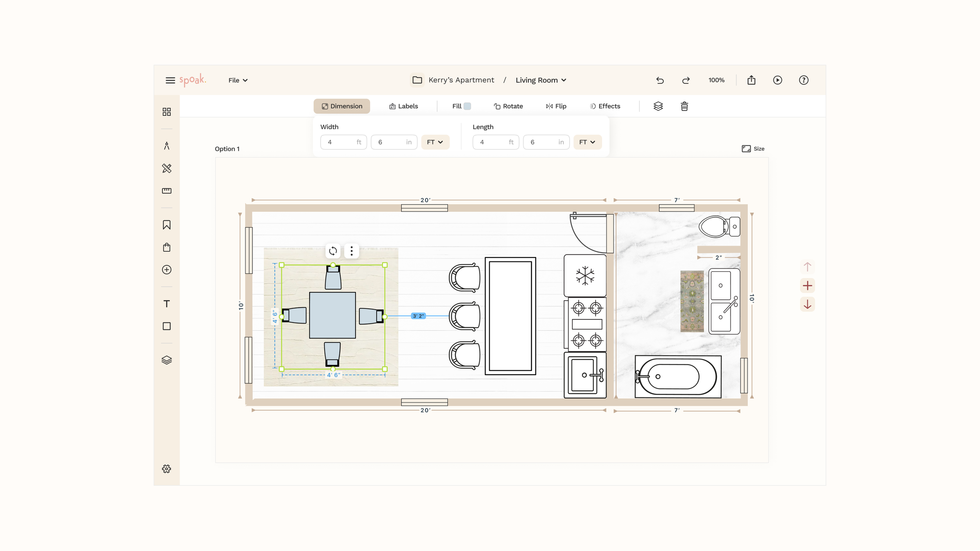Viewport: 980px width, 551px height.
Task: Click the Size button
Action: 753,149
